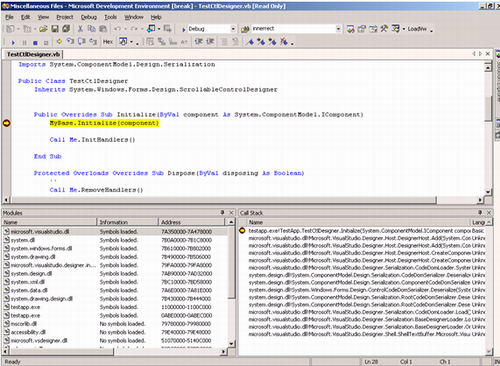The width and height of the screenshot is (500, 366).
Task: Open the Window menu
Action: point(134,17)
